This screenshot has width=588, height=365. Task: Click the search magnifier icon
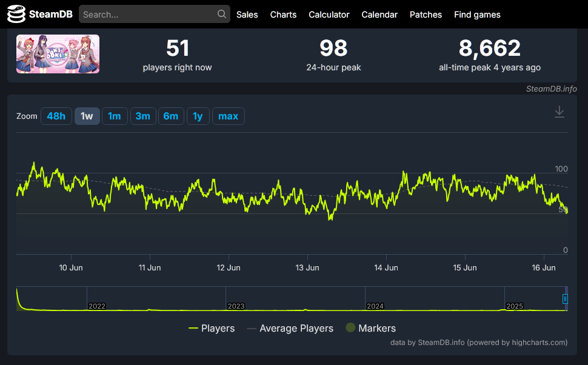222,15
